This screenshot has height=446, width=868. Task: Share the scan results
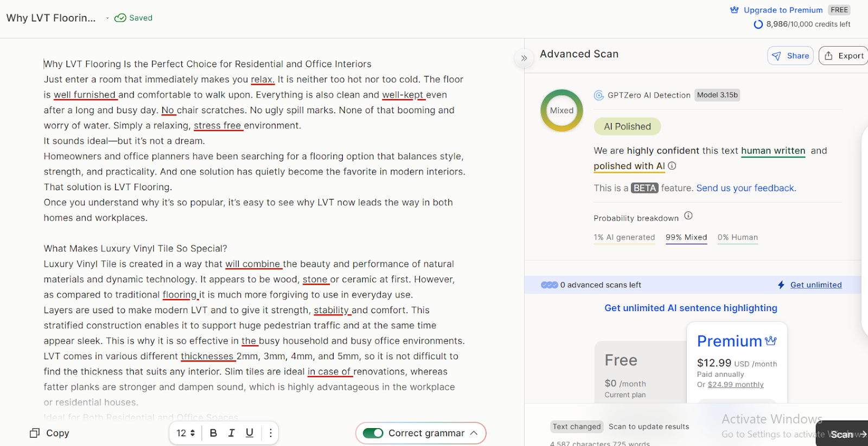click(x=790, y=56)
